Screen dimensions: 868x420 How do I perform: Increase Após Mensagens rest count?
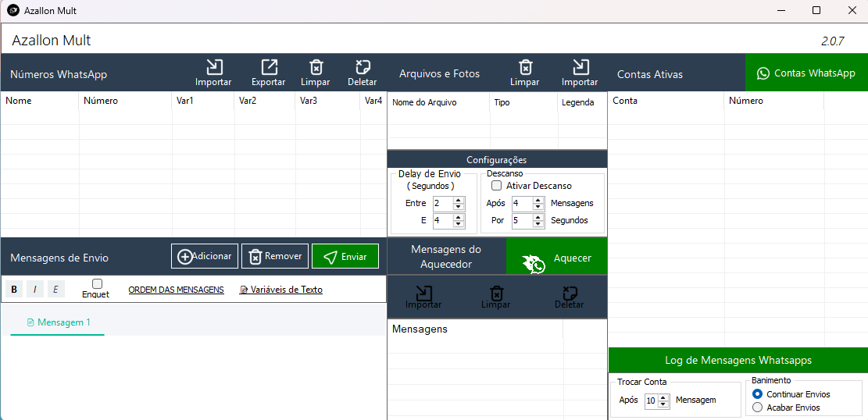[x=538, y=201]
